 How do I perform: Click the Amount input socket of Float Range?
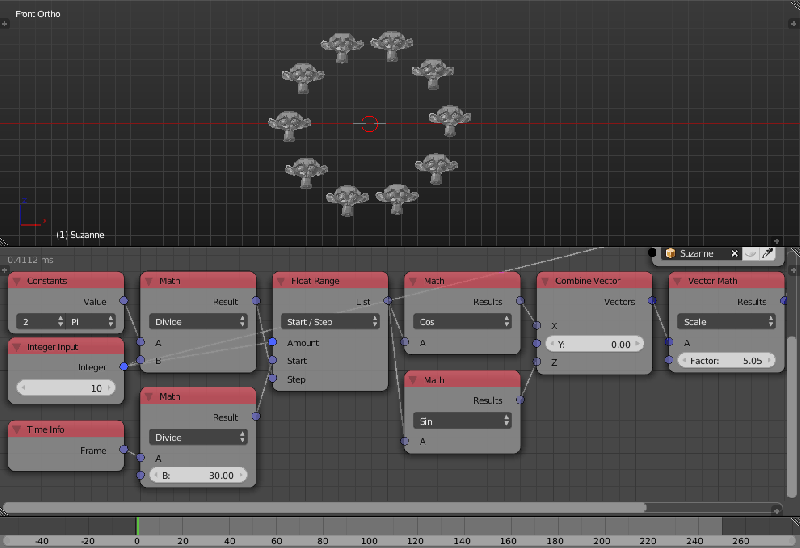click(x=273, y=342)
